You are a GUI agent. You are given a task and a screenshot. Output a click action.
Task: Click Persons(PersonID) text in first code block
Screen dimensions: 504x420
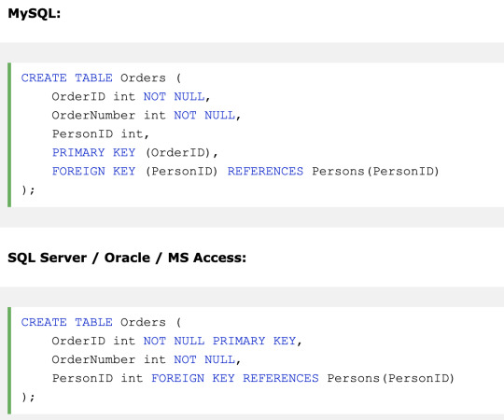375,172
